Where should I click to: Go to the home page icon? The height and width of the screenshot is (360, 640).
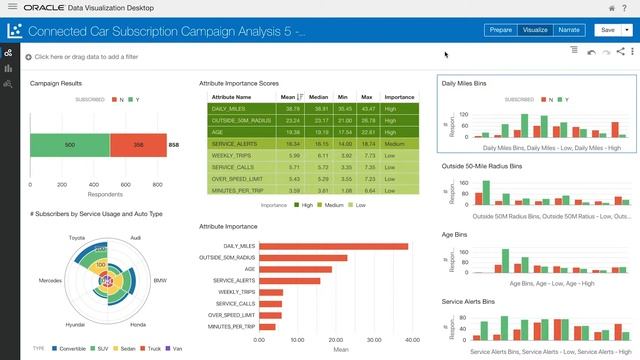611,8
